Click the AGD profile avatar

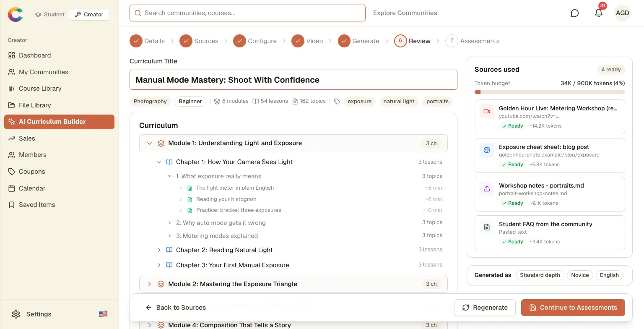point(622,13)
